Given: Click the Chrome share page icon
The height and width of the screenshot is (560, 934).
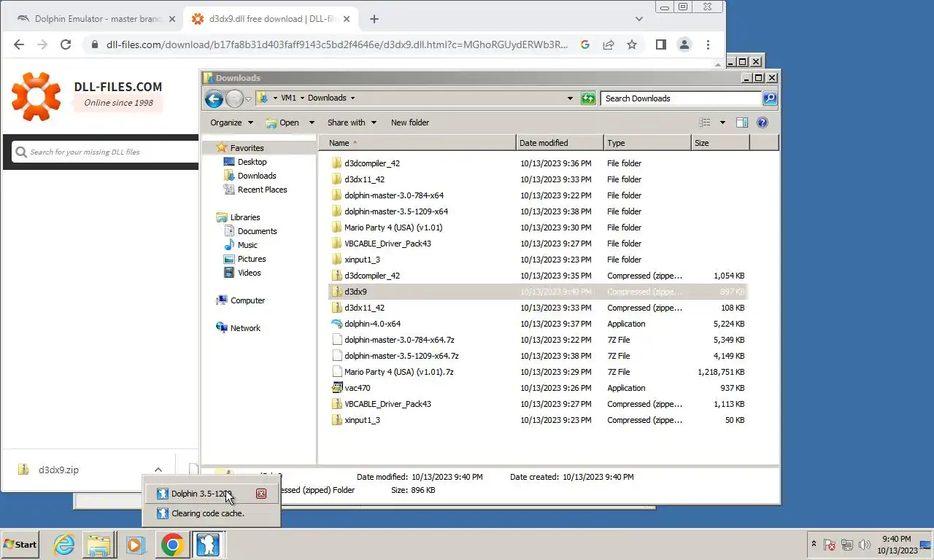Looking at the screenshot, I should (609, 44).
